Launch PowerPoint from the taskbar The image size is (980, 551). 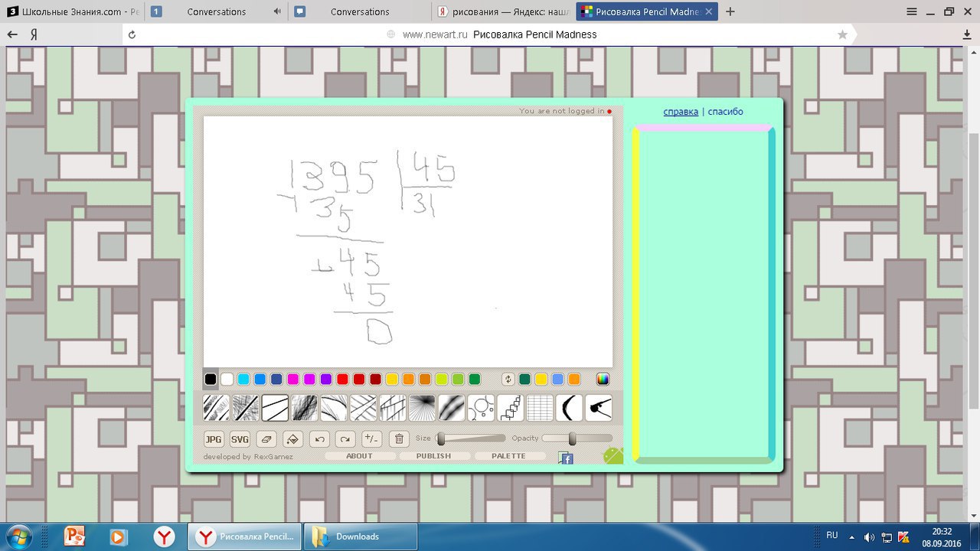pos(75,536)
